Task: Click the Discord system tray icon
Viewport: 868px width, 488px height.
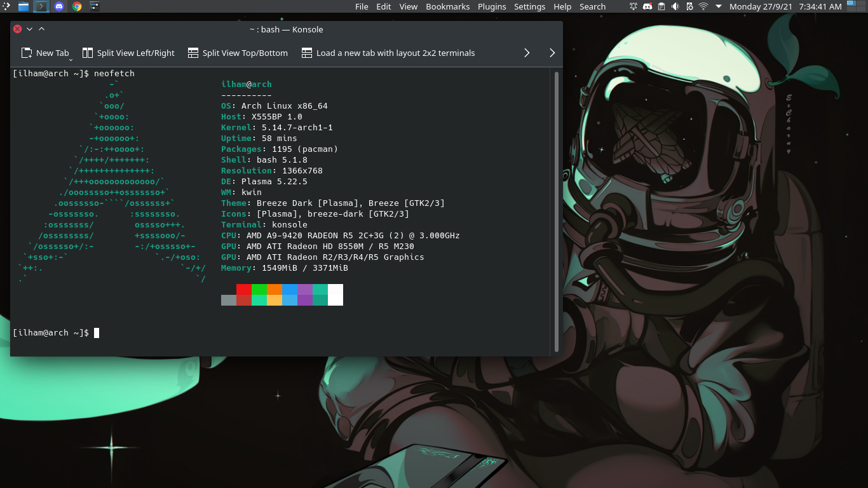Action: [648, 6]
